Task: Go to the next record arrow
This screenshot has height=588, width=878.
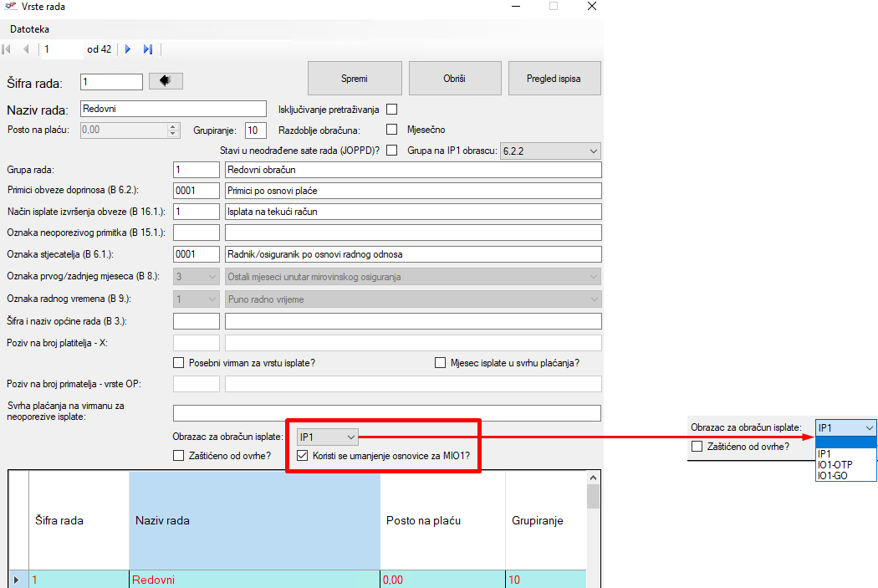Action: pyautogui.click(x=128, y=49)
